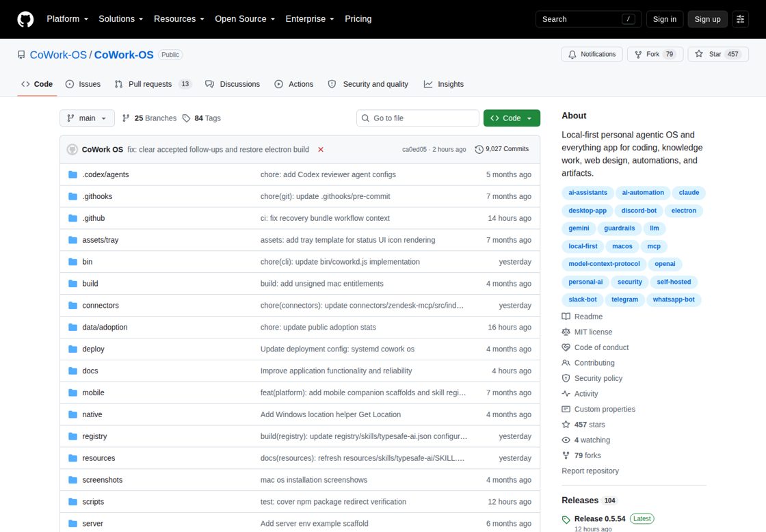Click the .githooks folder icon

point(72,196)
